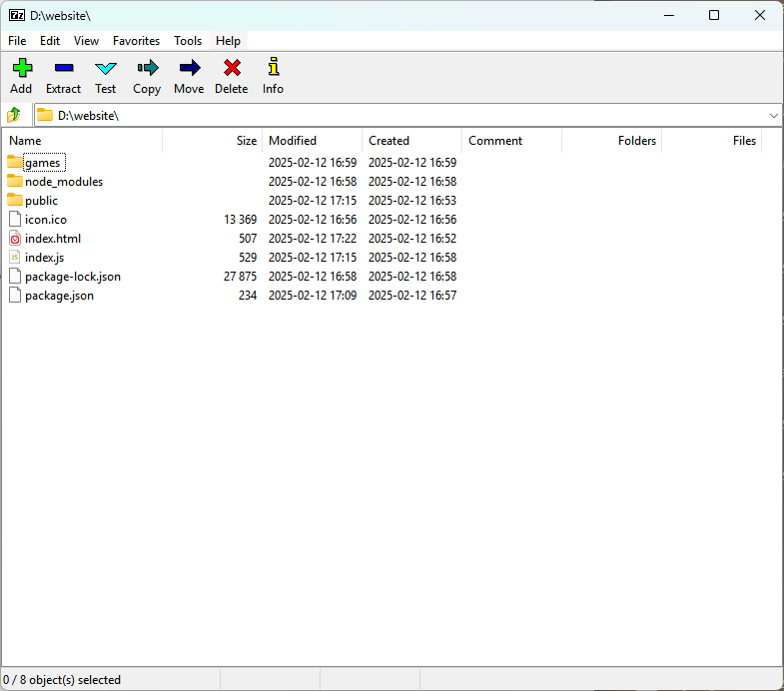The width and height of the screenshot is (784, 691).
Task: Click the index.js file icon
Action: click(15, 257)
